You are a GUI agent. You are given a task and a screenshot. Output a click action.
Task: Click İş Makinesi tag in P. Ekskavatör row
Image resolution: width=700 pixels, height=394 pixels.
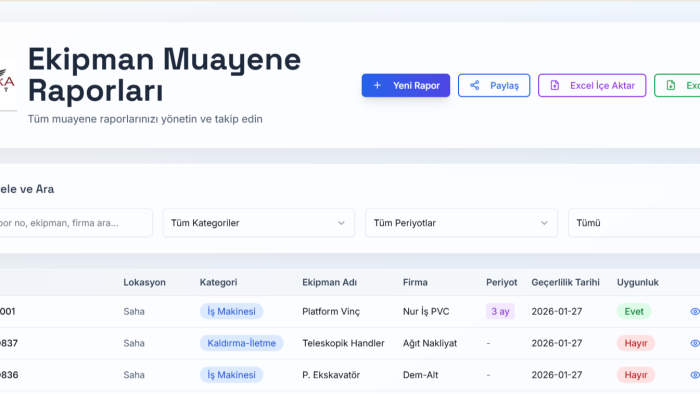pos(231,375)
